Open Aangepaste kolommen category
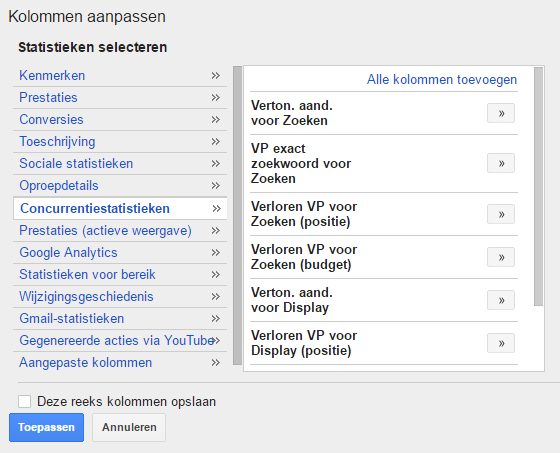 click(120, 363)
